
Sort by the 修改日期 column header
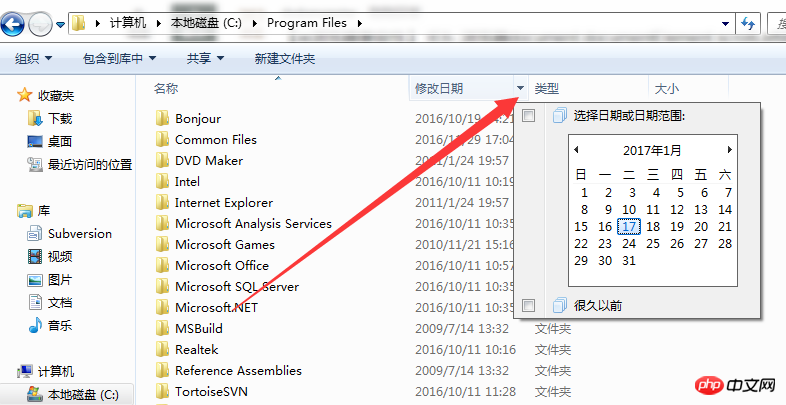(x=439, y=89)
